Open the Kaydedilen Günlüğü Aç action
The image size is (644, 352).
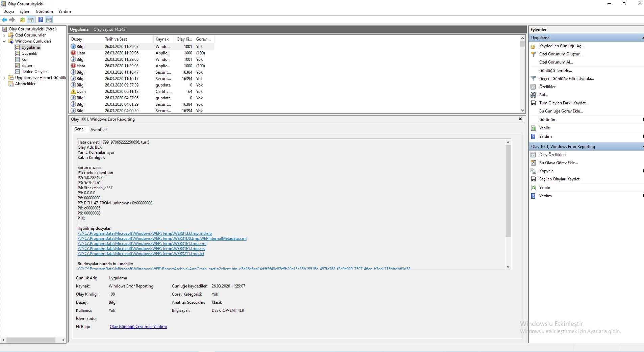tap(562, 46)
